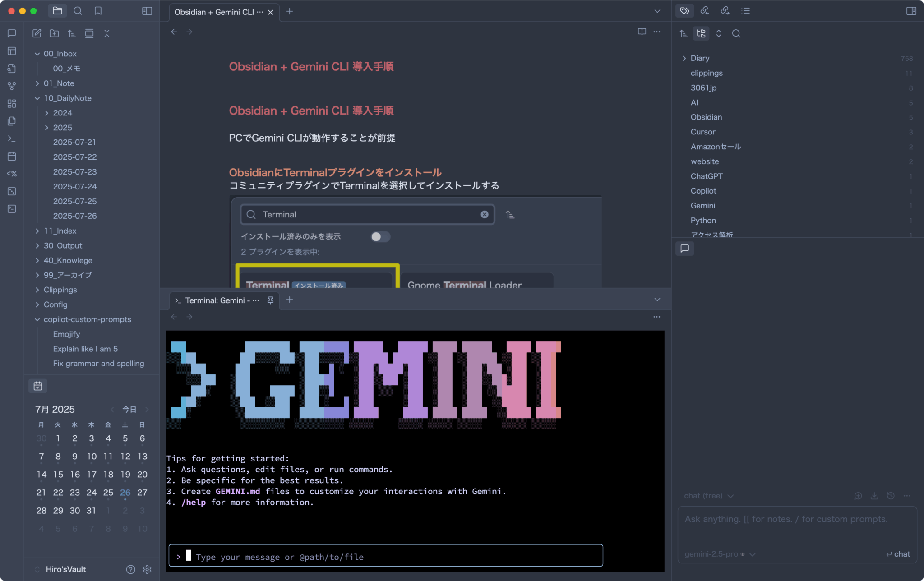Create a new note with the pencil icon
The height and width of the screenshot is (581, 924).
[x=36, y=33]
